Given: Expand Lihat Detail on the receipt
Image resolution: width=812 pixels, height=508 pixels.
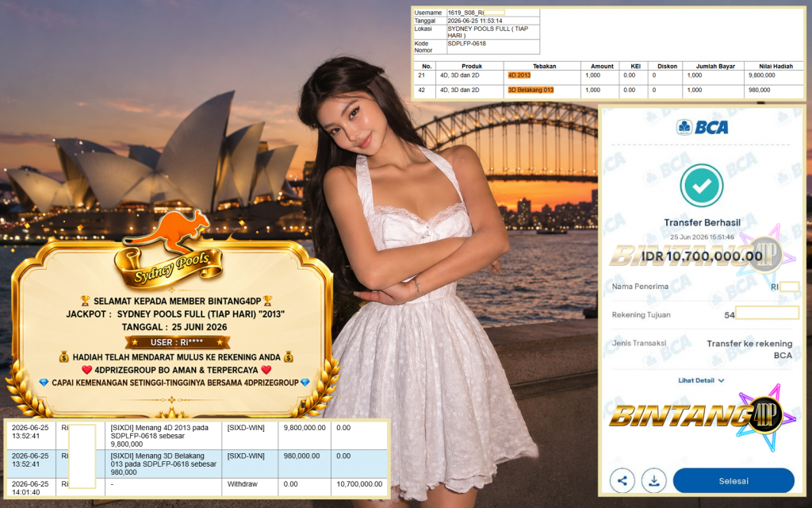Looking at the screenshot, I should (x=701, y=380).
